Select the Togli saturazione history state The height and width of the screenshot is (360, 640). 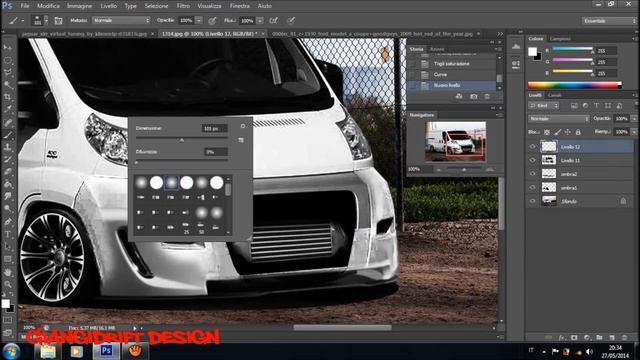pyautogui.click(x=453, y=64)
